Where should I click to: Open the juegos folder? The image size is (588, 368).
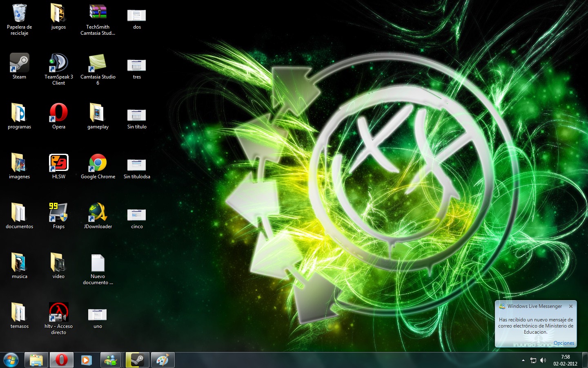coord(58,16)
